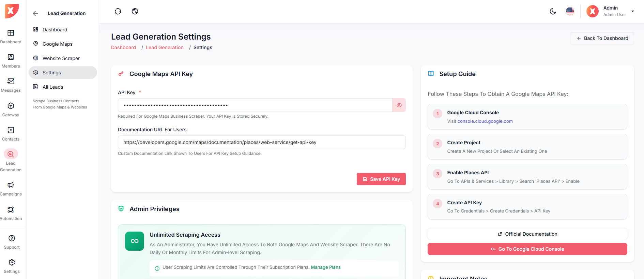Collapse Lead Generation submenu with back arrow
Viewport: 644px width, 279px height.
35,13
